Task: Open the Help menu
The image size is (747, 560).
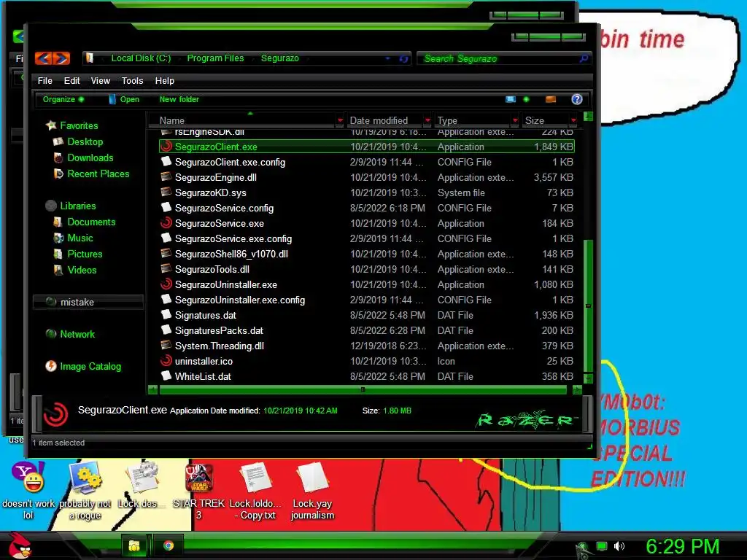Action: [164, 80]
